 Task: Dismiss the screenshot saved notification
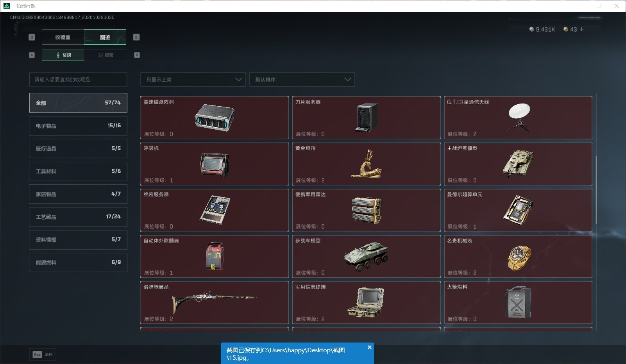click(370, 347)
